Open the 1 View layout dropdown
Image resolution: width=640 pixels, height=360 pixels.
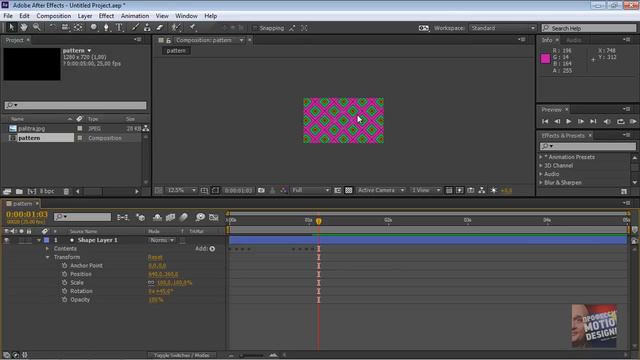[425, 190]
